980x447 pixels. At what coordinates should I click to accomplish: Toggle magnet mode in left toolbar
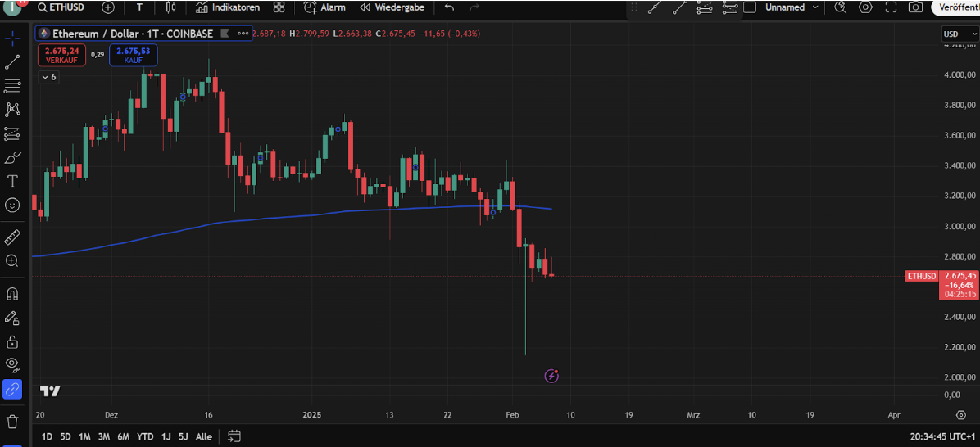tap(12, 294)
